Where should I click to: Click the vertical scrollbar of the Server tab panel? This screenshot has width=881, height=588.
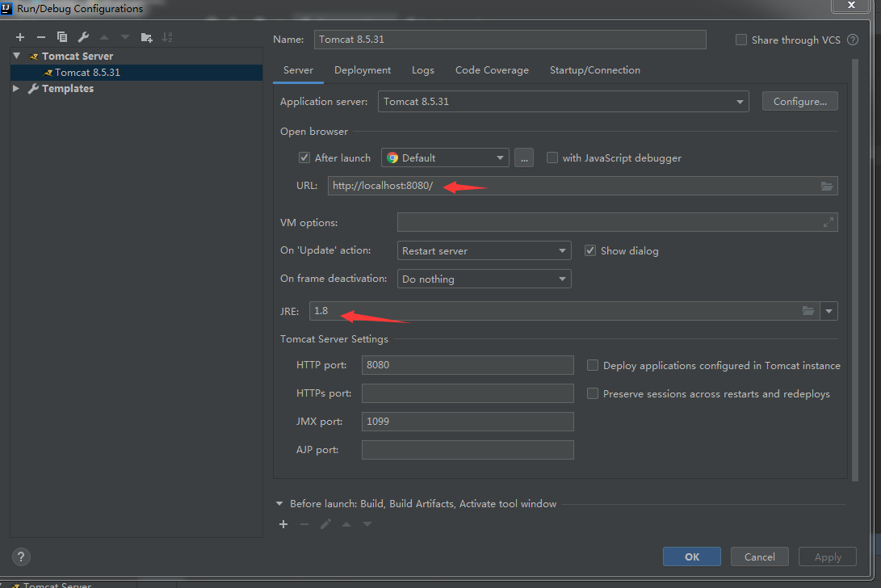click(x=855, y=270)
